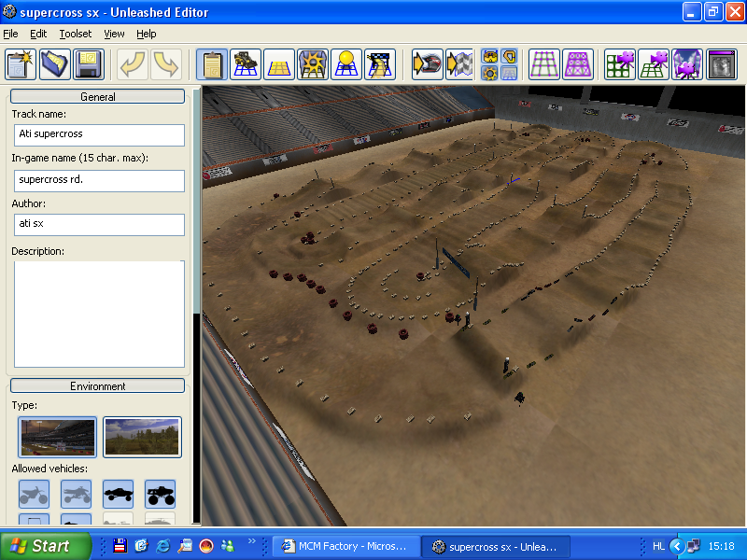Toggle the monster truck allowed vehicle button
Screen dimensions: 747x560
pyautogui.click(x=161, y=494)
